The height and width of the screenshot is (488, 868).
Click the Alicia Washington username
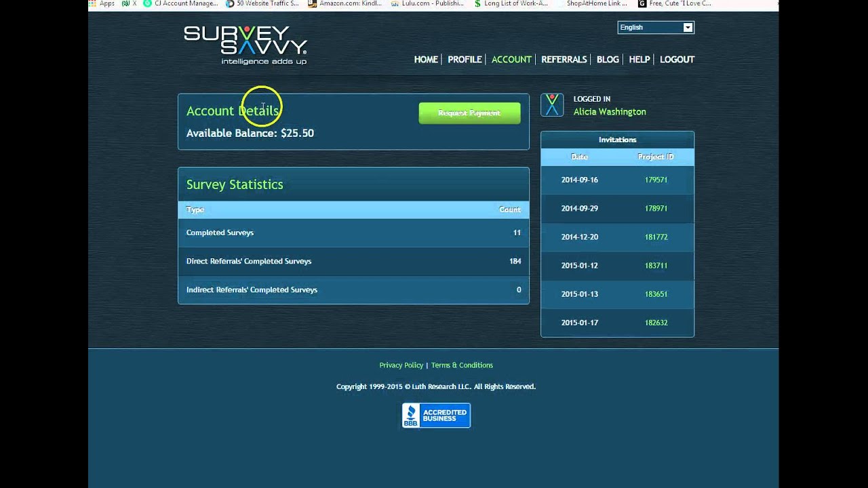coord(610,112)
